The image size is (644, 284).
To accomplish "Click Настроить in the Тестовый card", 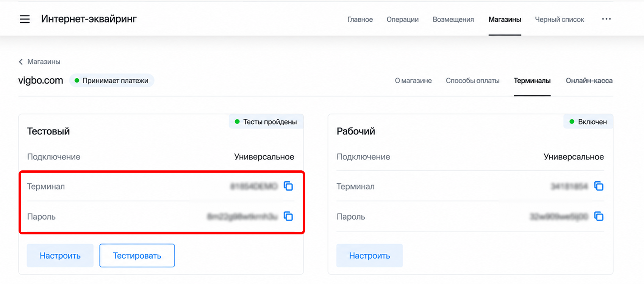I will pos(60,256).
